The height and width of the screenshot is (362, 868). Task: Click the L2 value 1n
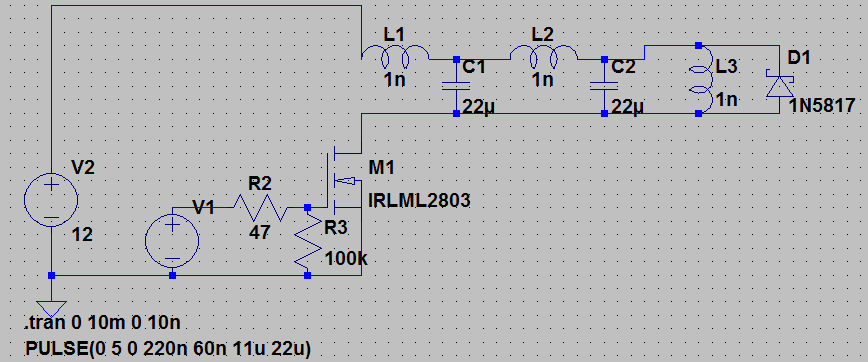542,80
